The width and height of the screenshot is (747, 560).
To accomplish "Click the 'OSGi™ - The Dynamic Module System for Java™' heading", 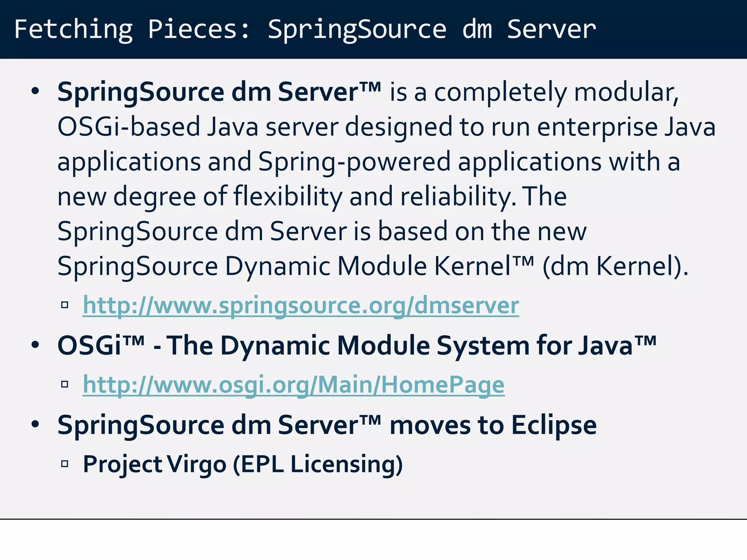I will [x=357, y=345].
